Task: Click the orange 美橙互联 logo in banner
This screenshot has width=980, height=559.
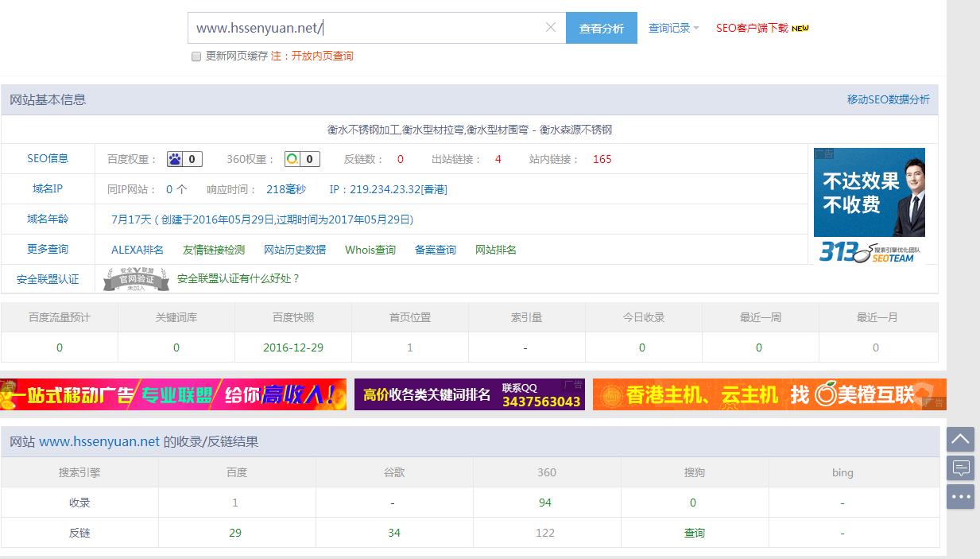Action: click(x=827, y=392)
